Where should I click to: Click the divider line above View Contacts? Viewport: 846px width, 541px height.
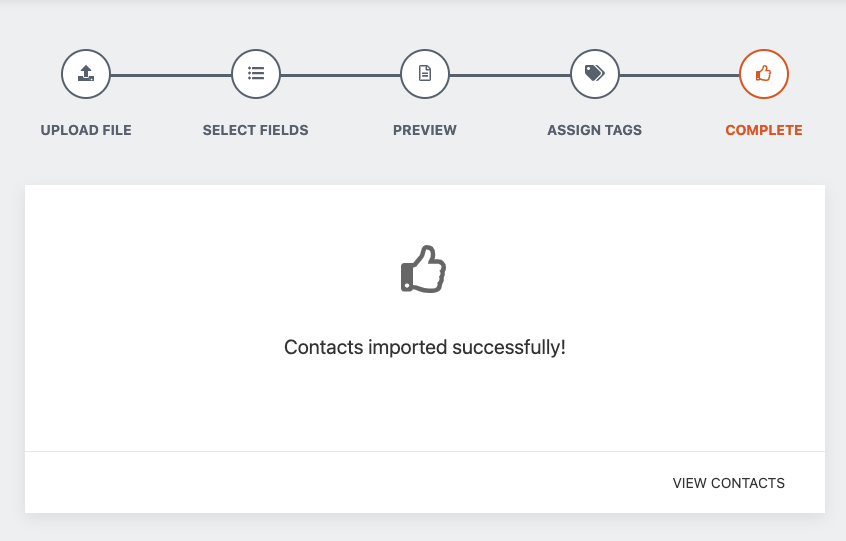[x=425, y=452]
